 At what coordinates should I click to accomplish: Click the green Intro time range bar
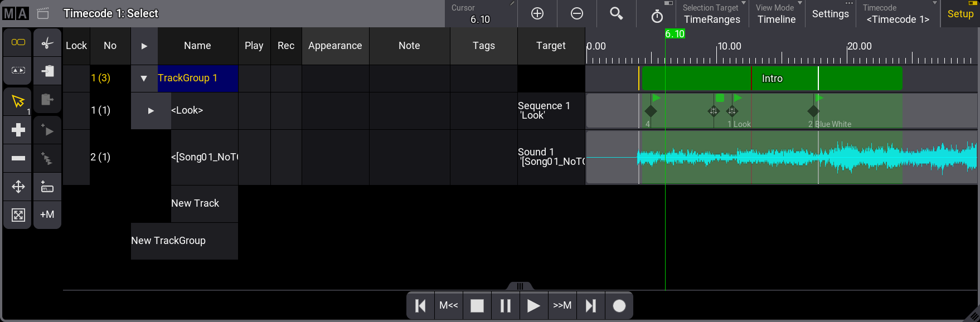point(772,79)
